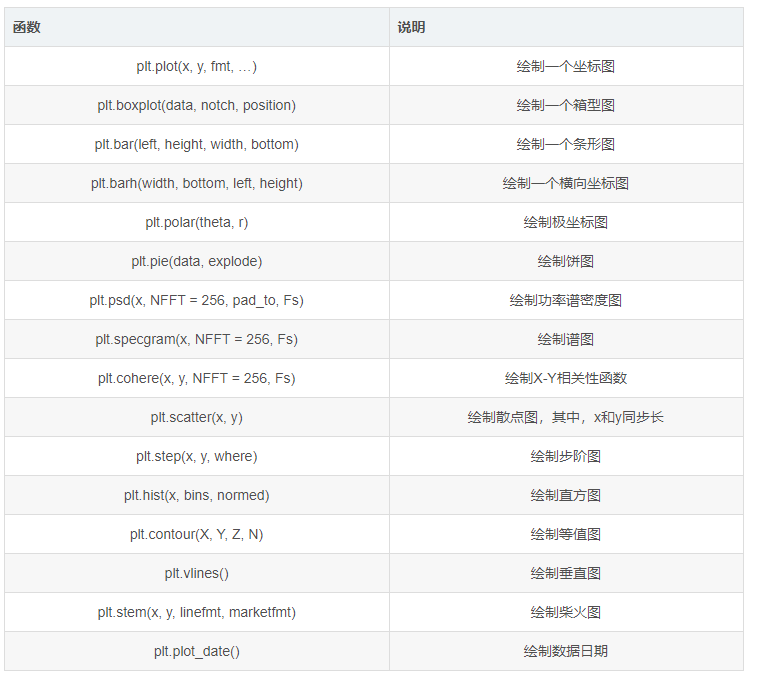Click the 绘制一个横向坐标图 description

click(x=565, y=184)
